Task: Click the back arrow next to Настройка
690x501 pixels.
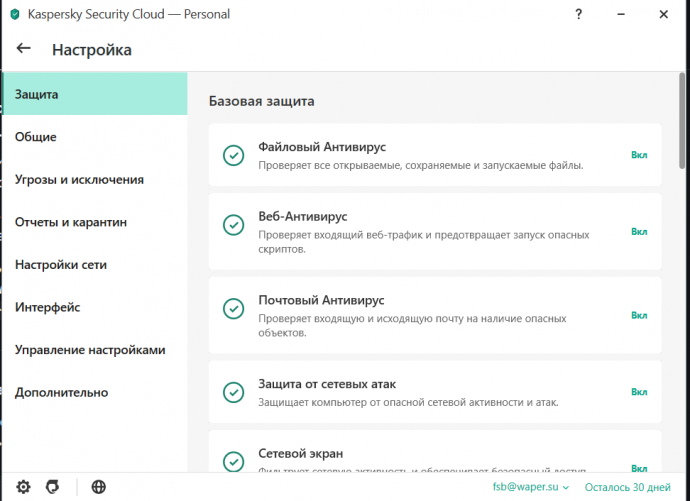Action: [x=24, y=48]
